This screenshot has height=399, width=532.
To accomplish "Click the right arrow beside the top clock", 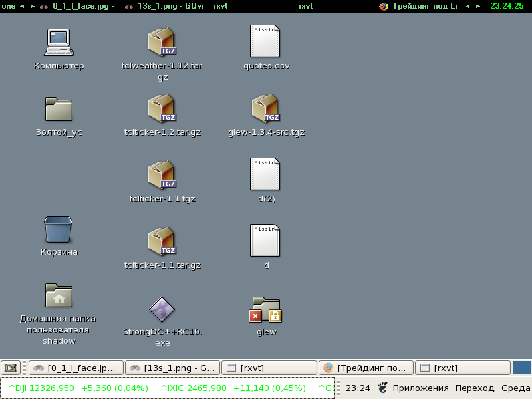I will point(477,6).
